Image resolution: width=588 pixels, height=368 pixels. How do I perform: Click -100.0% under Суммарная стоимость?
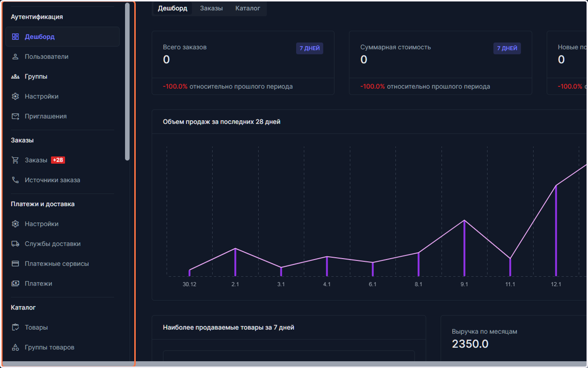click(x=372, y=86)
